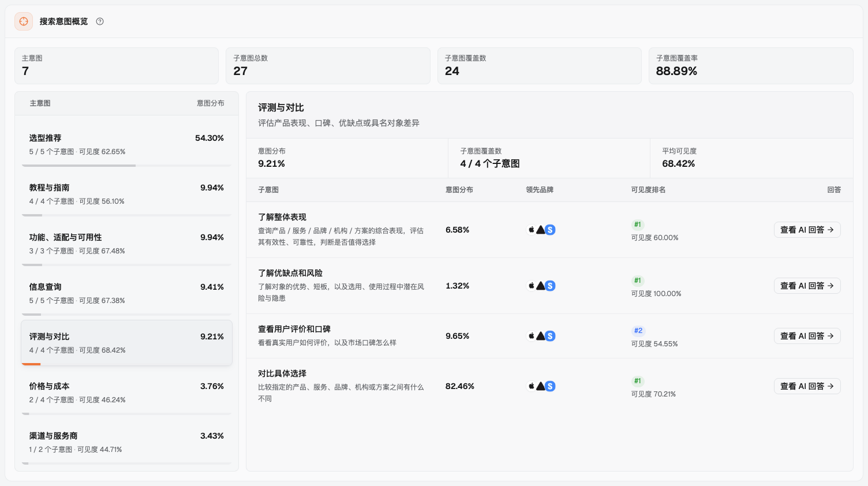Click the #1 rank badge for 对比具体选择
Screen dimensions: 868x486
coord(638,381)
